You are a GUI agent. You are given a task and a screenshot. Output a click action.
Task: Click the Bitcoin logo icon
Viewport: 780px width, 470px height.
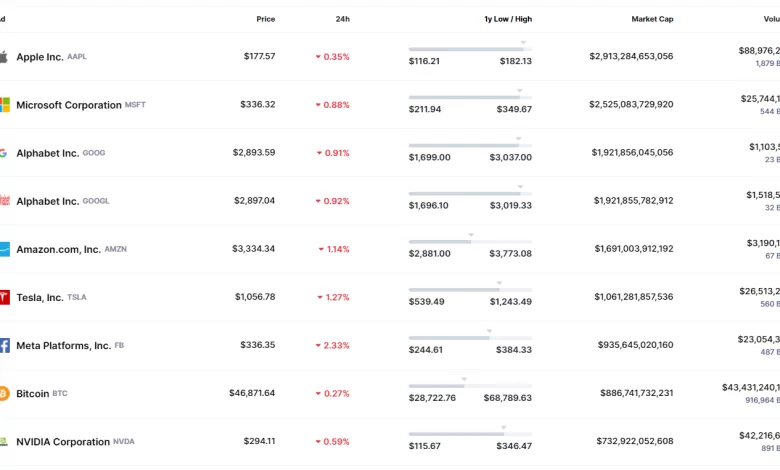click(x=4, y=394)
